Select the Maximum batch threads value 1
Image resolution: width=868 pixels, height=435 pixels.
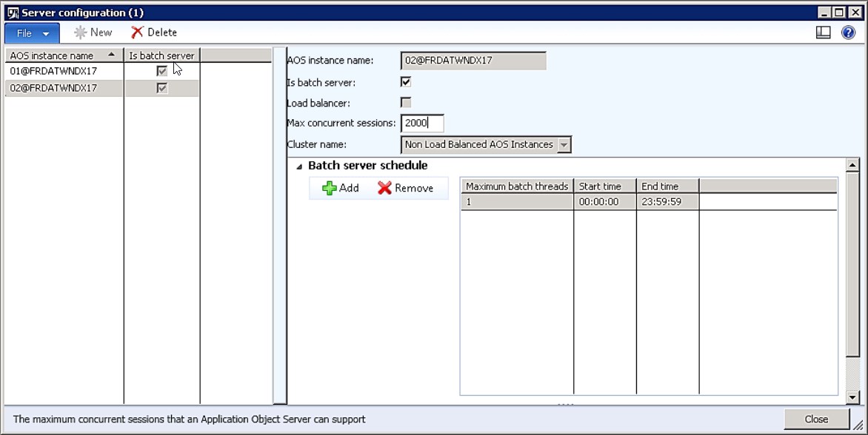517,202
